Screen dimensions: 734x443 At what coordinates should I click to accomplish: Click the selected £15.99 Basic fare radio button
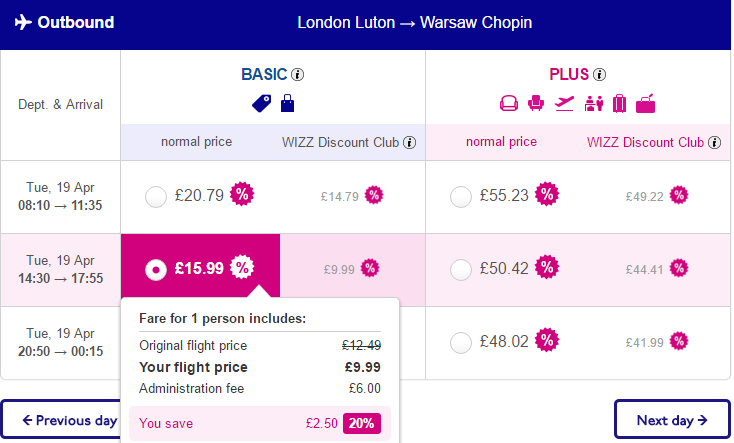coord(156,270)
